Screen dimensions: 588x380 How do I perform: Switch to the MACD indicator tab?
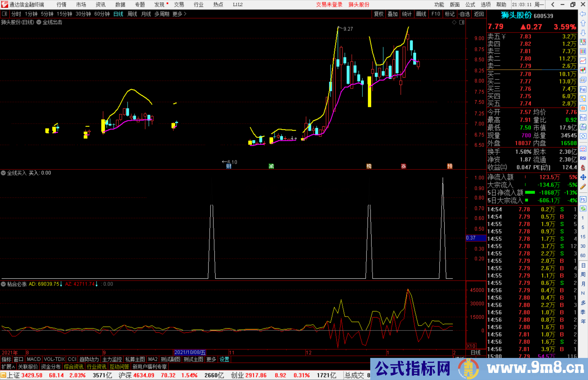34,359
